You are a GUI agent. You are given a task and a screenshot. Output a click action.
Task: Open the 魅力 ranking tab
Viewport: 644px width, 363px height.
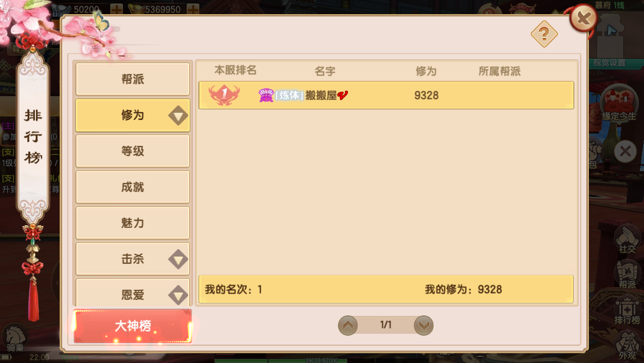click(x=133, y=223)
